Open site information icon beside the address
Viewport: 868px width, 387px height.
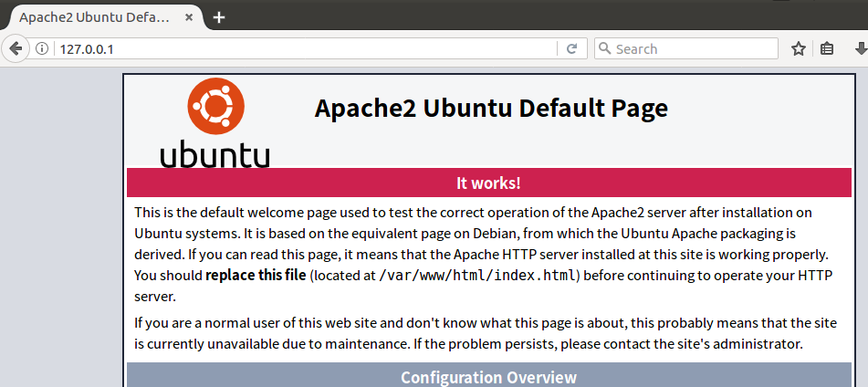(41, 49)
